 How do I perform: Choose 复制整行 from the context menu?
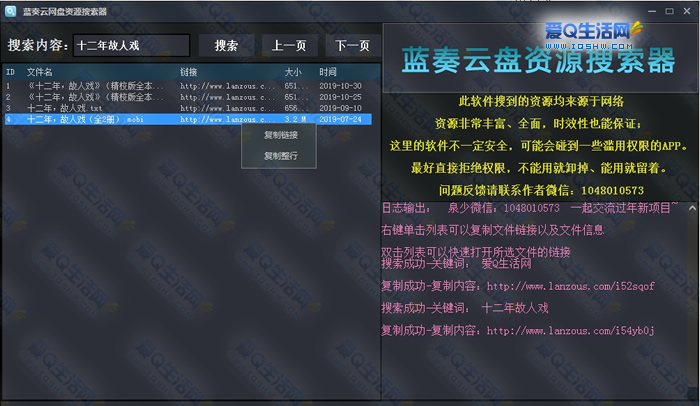280,155
